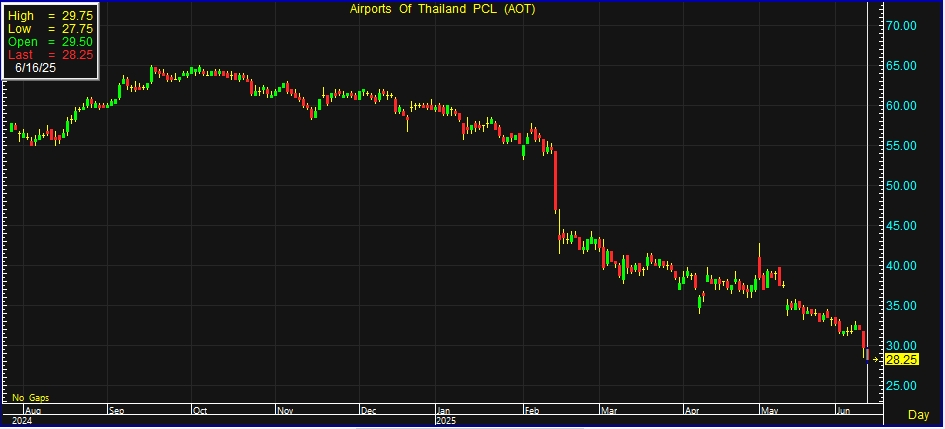Screen dimensions: 945x429
Task: Click the Oct month label on time axis
Action: point(199,411)
